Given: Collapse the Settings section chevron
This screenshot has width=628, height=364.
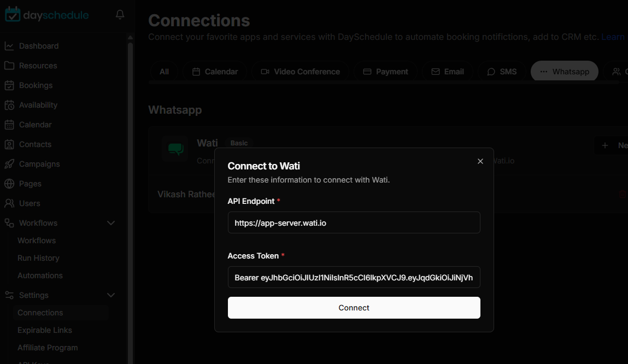Looking at the screenshot, I should [111, 295].
